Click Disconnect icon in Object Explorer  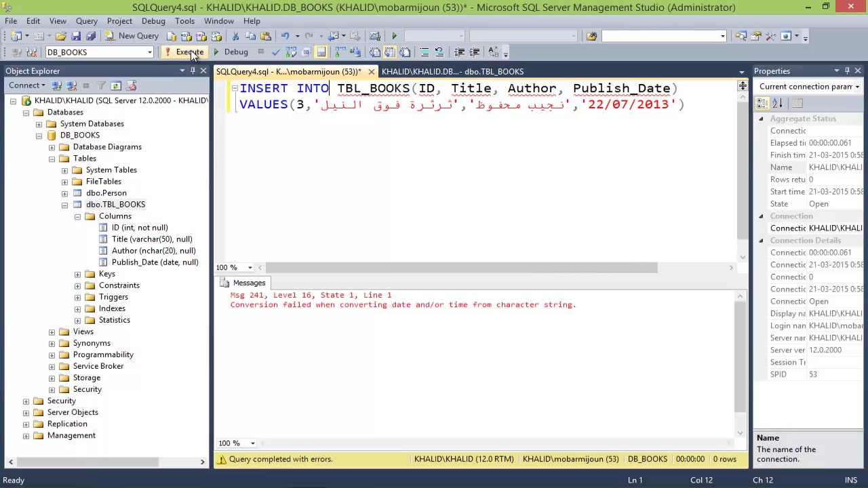pyautogui.click(x=71, y=85)
